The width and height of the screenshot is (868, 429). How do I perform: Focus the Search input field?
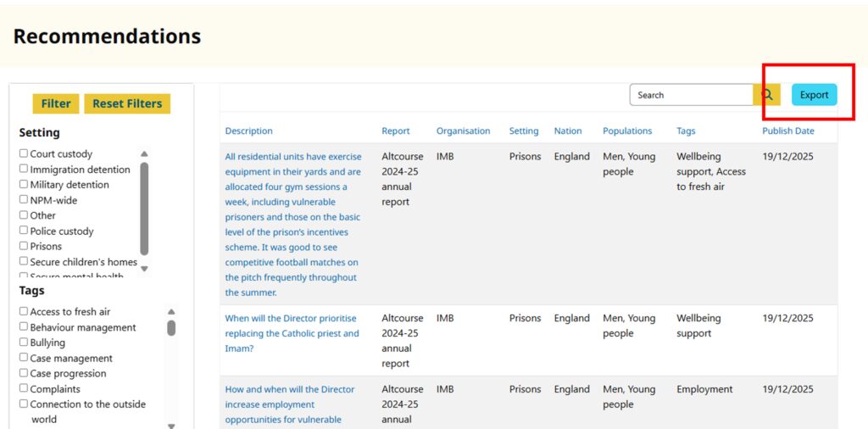(x=690, y=95)
